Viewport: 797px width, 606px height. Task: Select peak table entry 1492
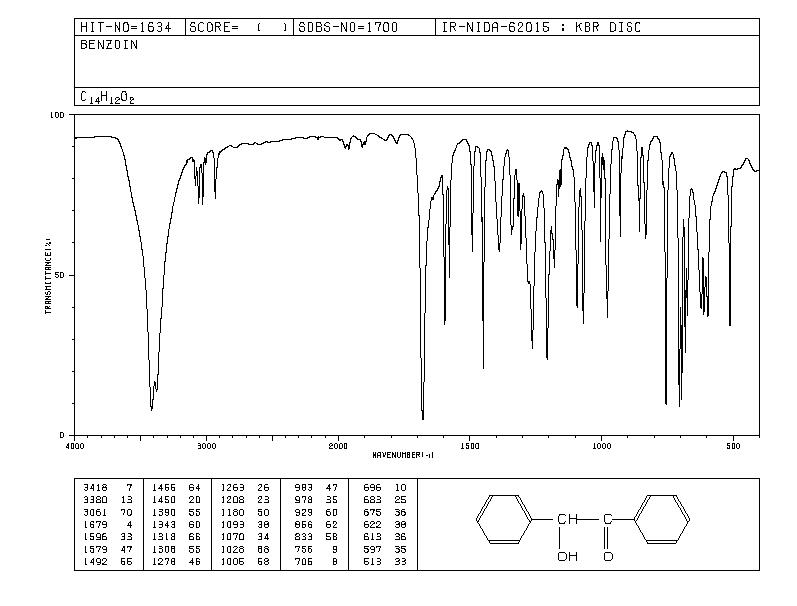(x=96, y=562)
